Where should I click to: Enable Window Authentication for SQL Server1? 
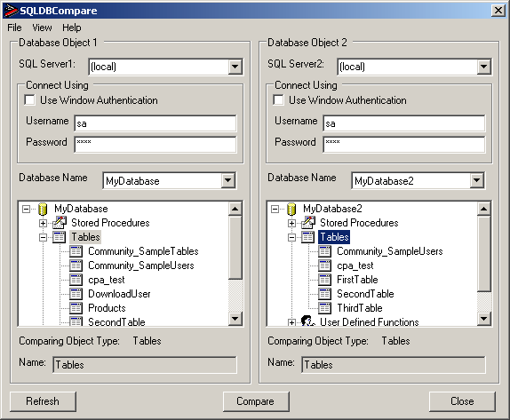(29, 99)
